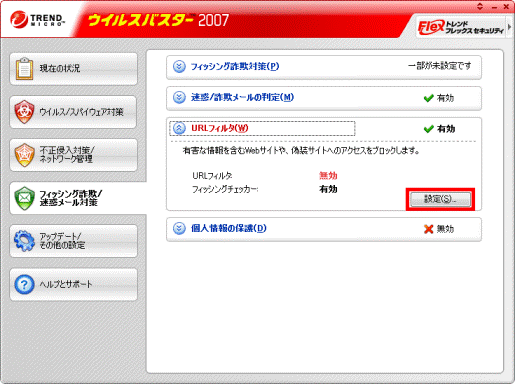Click the Flex security logo
This screenshot has height=384, width=515.
pos(432,27)
